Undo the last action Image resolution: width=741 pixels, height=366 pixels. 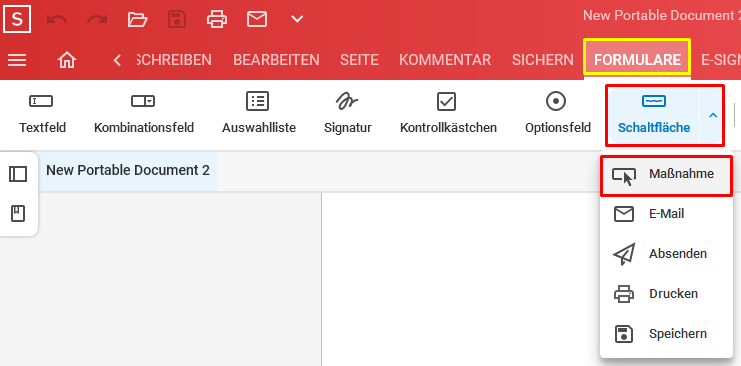[x=57, y=19]
